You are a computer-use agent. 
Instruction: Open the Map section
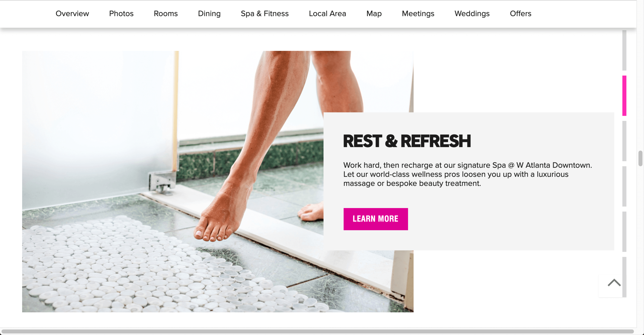(x=374, y=13)
